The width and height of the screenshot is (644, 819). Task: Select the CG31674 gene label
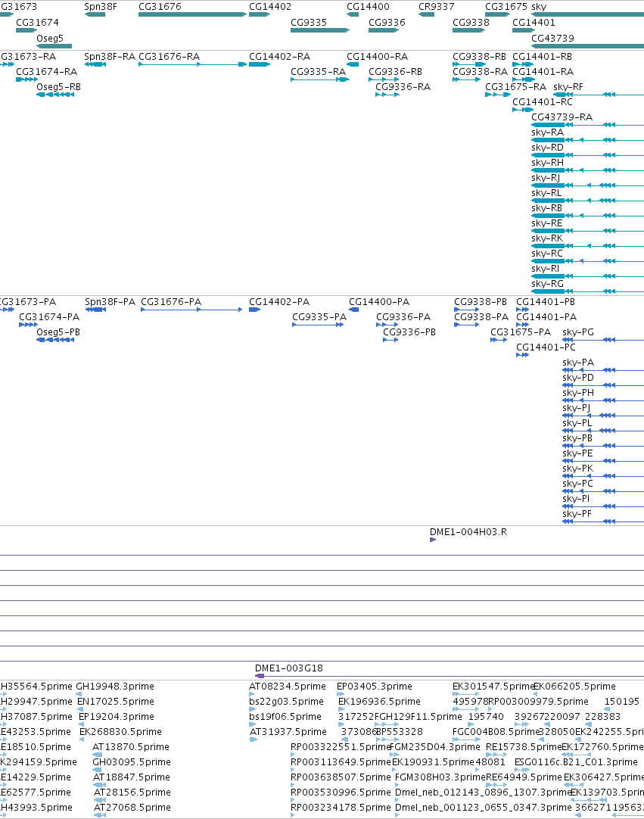click(x=37, y=23)
